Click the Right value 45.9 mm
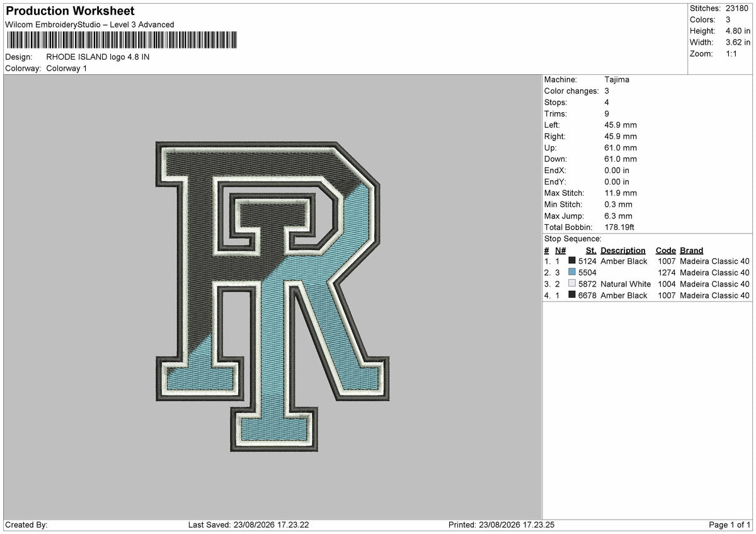756x534 pixels. coord(621,136)
